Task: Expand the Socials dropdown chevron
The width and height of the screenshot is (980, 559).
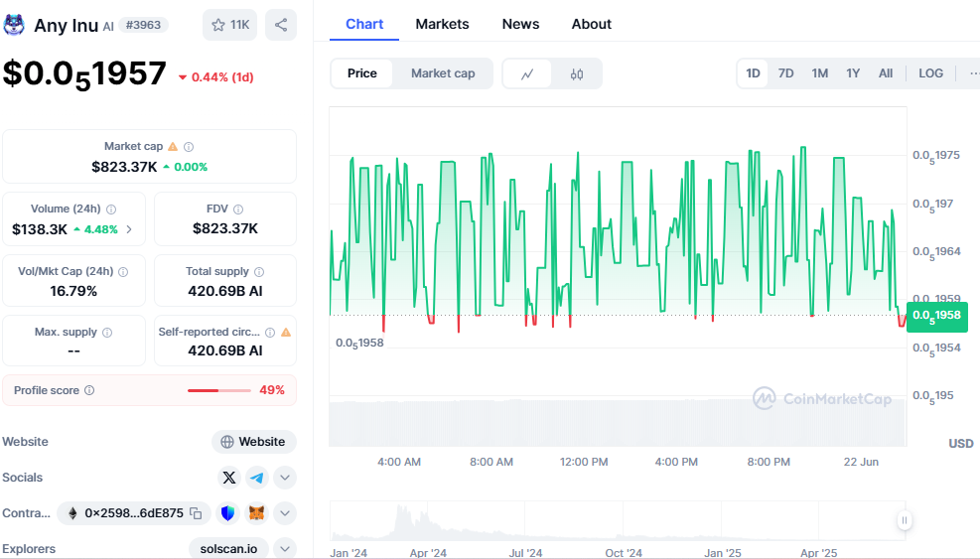Action: [284, 478]
